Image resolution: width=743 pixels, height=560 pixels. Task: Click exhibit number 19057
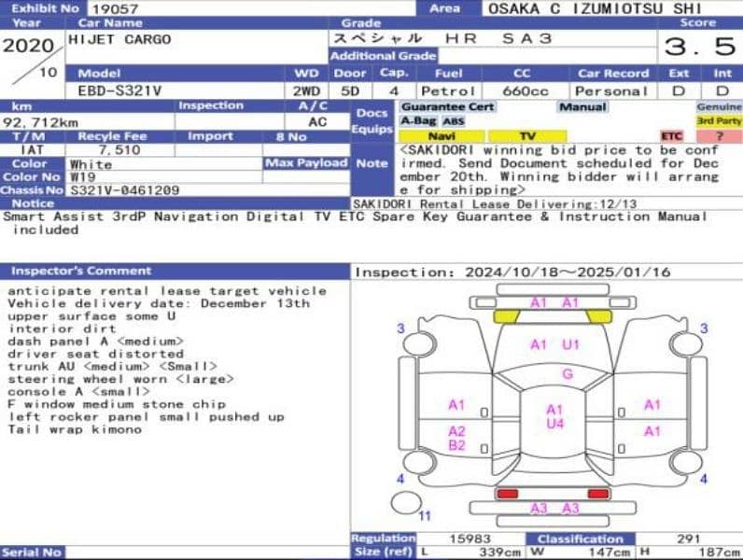(x=115, y=8)
